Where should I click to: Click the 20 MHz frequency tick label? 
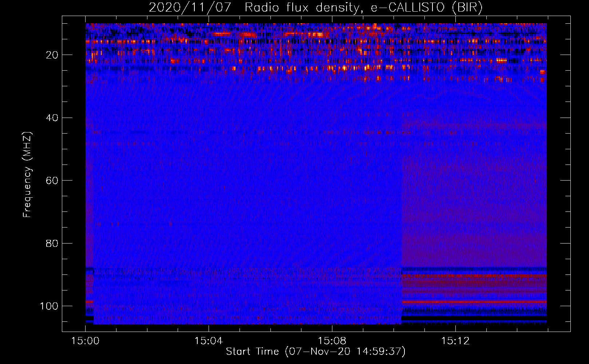[x=52, y=55]
